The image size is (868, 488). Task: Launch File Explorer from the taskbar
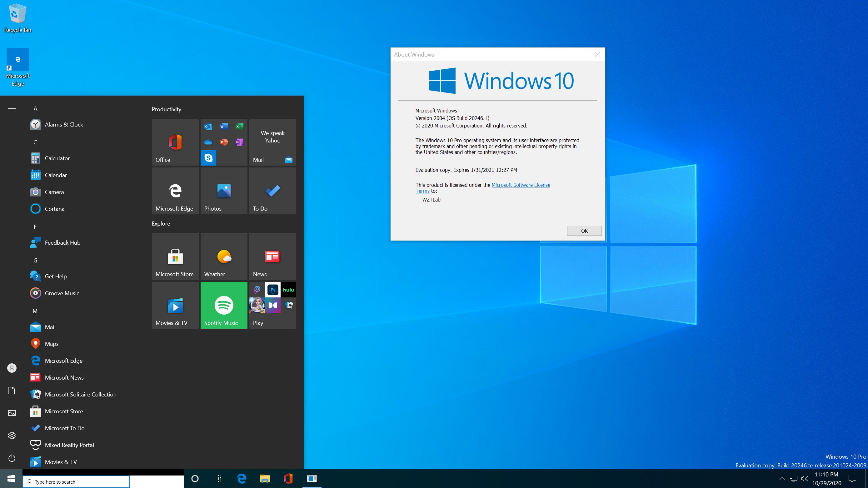[x=265, y=479]
